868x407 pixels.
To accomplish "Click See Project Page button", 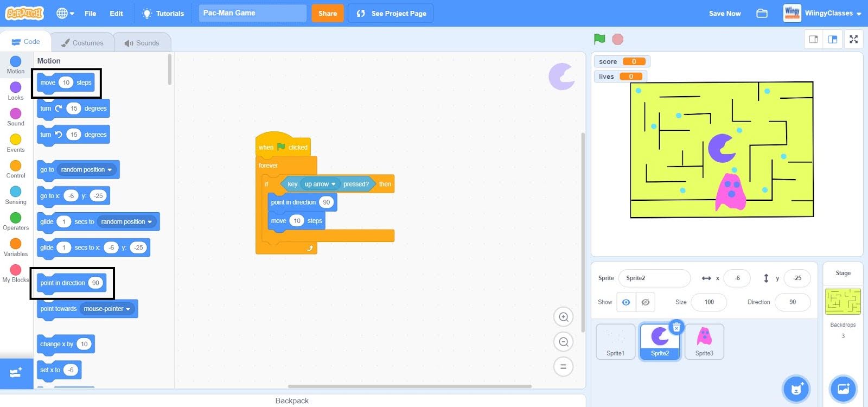I will pos(391,13).
